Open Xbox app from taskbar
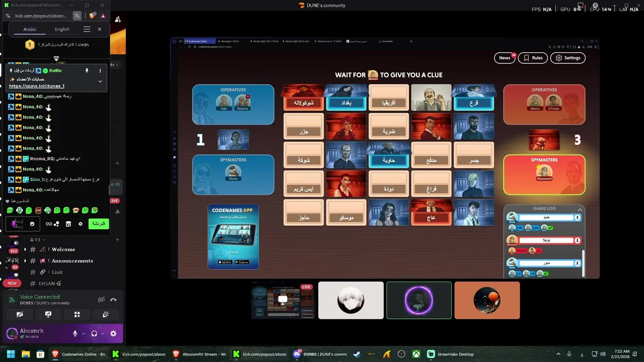Screen dimensions: 644x362 click(417, 354)
